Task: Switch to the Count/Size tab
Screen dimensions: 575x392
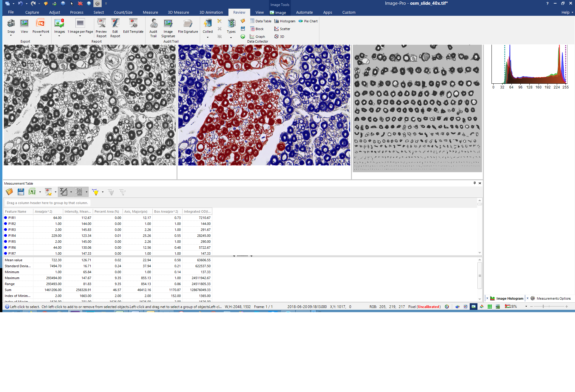Action: pyautogui.click(x=123, y=12)
